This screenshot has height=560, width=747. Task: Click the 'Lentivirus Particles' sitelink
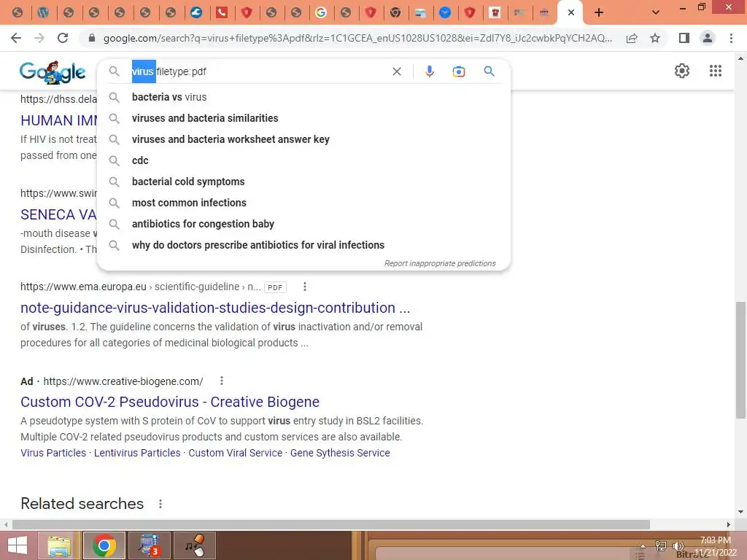[137, 453]
